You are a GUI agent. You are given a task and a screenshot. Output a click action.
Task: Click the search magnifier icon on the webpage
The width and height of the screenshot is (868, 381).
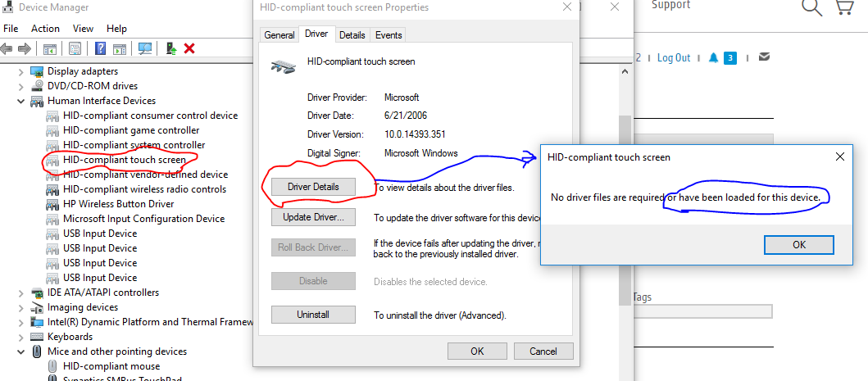click(x=812, y=7)
